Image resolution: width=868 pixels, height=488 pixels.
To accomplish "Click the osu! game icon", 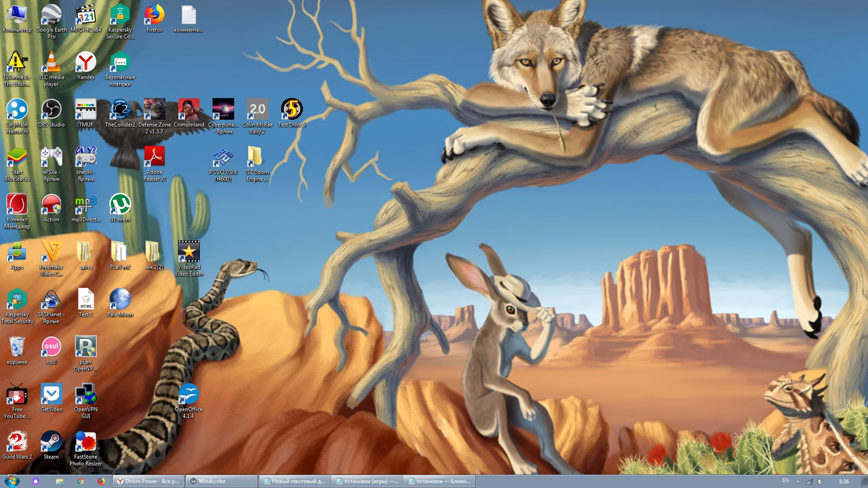I will pos(52,350).
